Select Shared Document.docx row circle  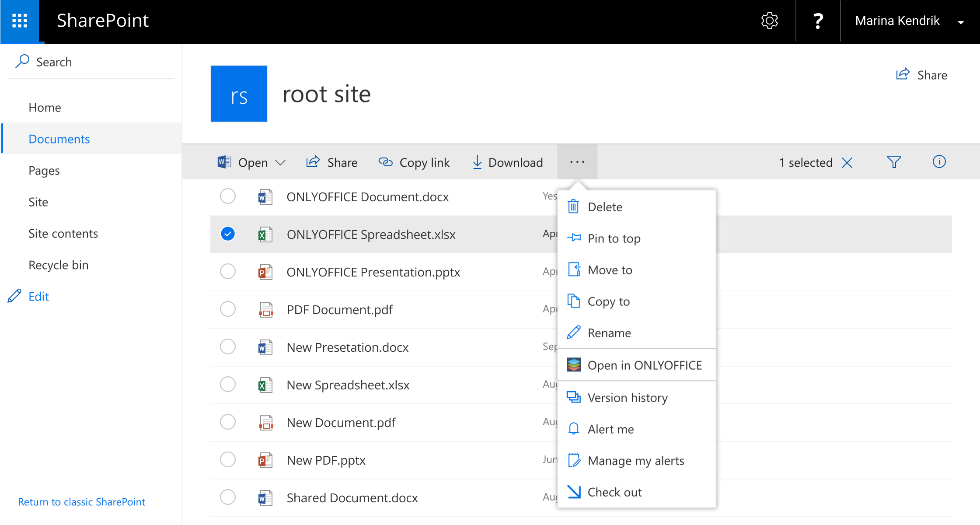228,497
